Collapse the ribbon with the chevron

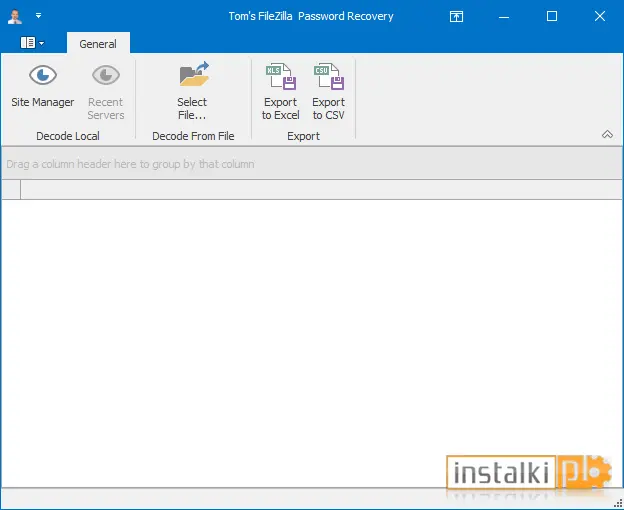(x=607, y=134)
